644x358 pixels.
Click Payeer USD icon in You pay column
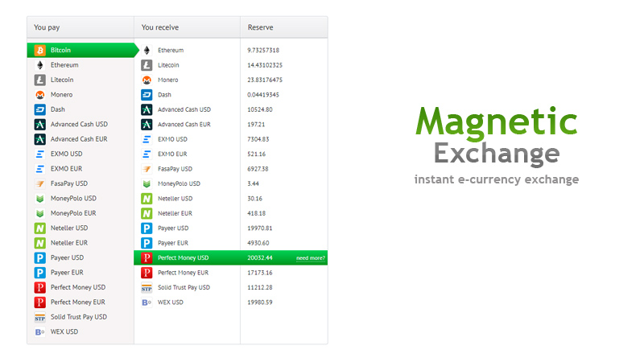pos(39,257)
